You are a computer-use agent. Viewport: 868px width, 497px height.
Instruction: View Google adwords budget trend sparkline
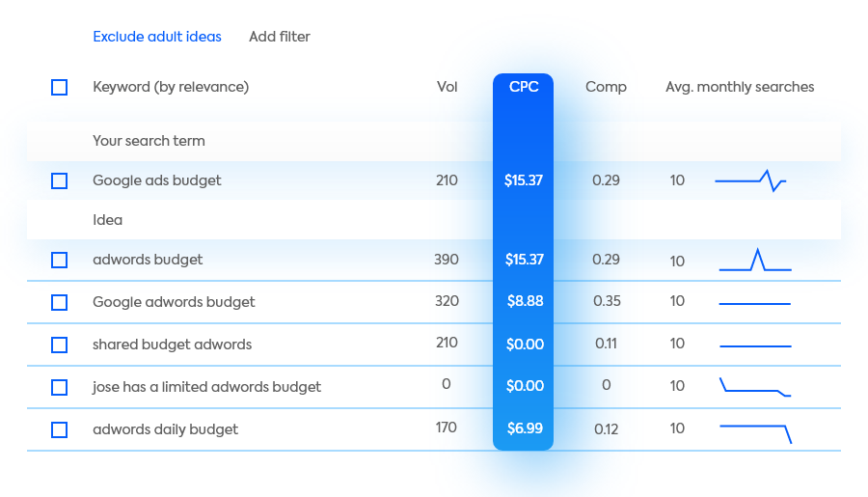(x=755, y=304)
